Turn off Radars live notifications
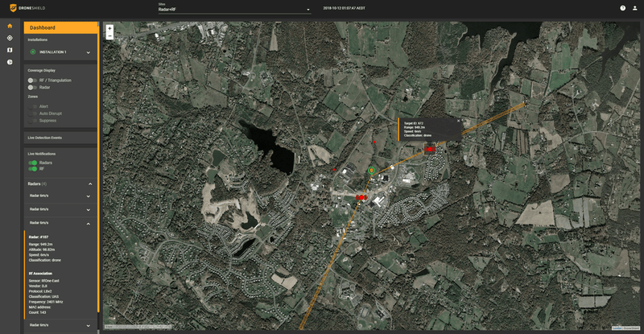 click(33, 163)
